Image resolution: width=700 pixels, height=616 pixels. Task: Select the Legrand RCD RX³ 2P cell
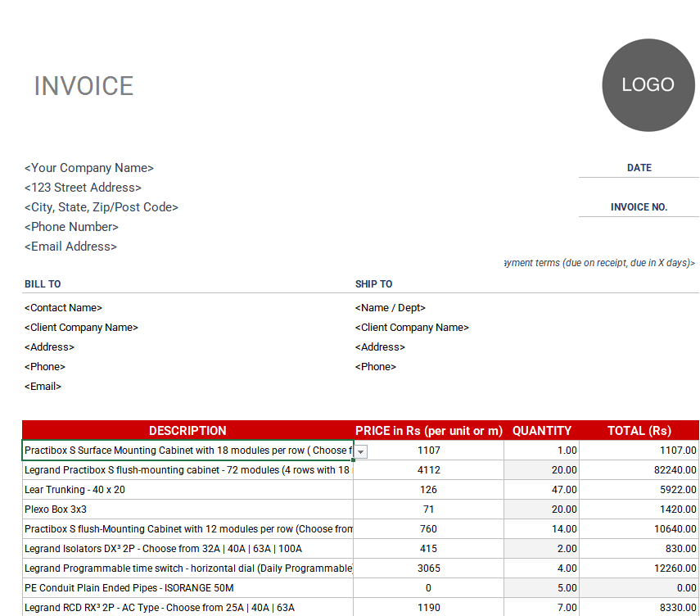click(x=187, y=607)
